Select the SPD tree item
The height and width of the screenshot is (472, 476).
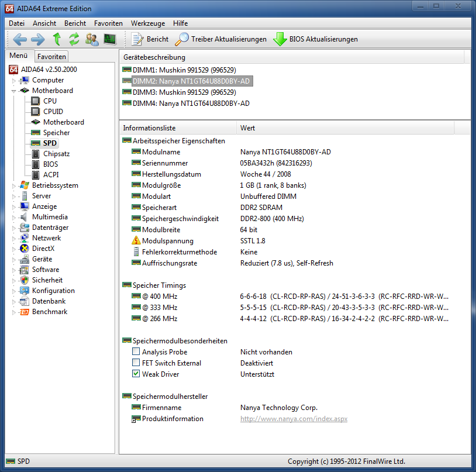44,143
